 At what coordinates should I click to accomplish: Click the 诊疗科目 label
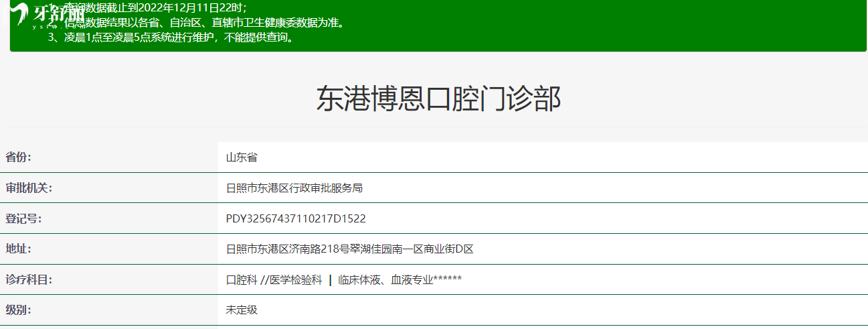point(29,279)
